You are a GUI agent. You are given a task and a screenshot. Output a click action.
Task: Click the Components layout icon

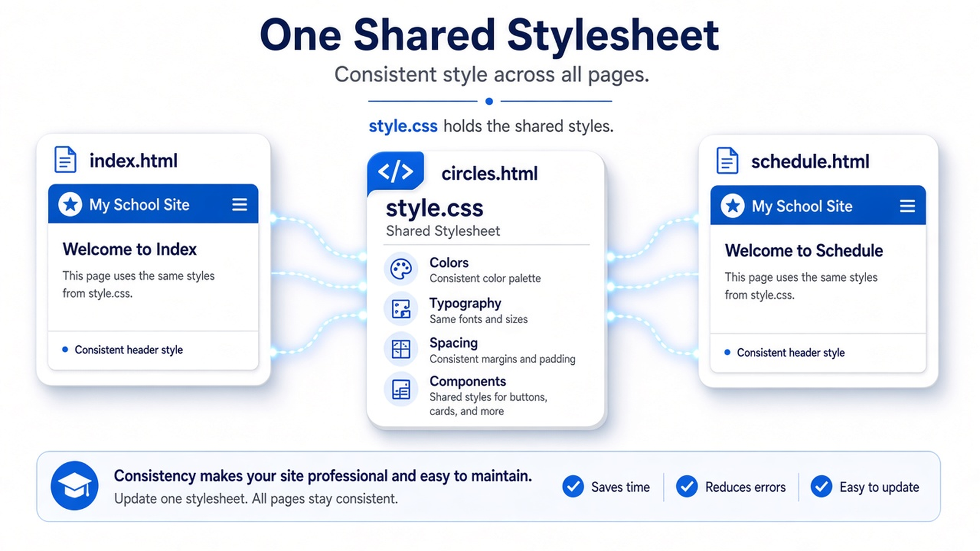(401, 389)
